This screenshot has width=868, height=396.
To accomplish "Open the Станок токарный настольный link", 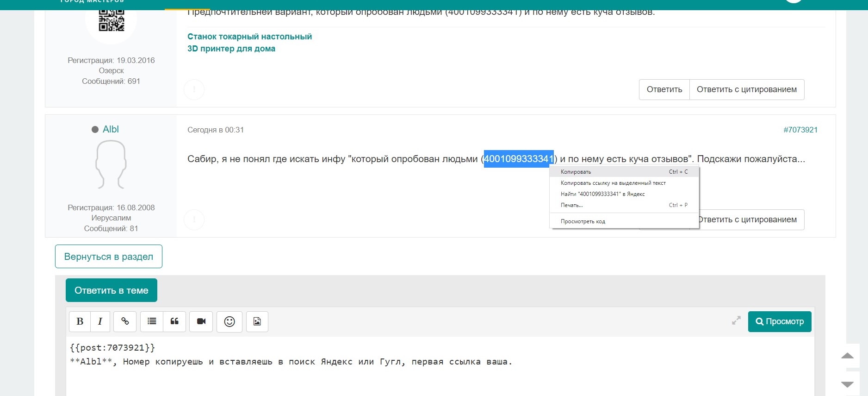I will pos(249,37).
